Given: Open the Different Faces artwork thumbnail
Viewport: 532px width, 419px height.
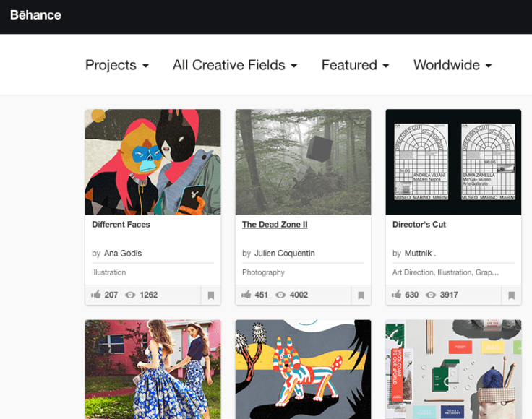Looking at the screenshot, I should point(153,162).
